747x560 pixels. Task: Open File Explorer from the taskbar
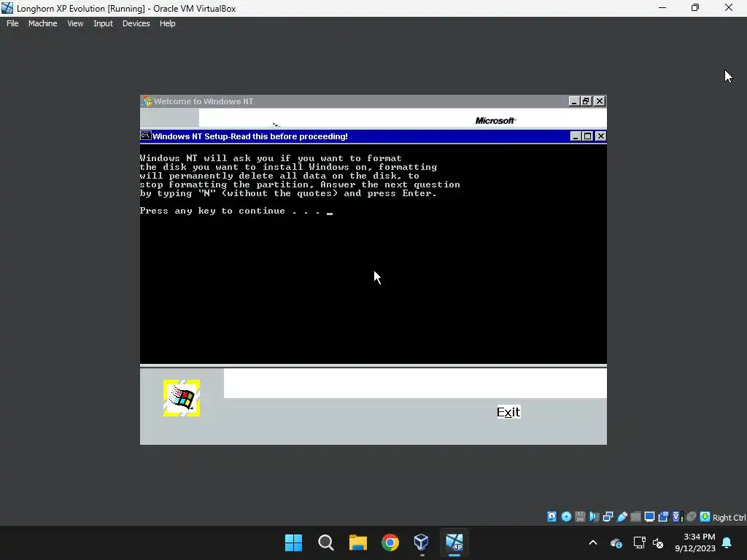tap(357, 542)
